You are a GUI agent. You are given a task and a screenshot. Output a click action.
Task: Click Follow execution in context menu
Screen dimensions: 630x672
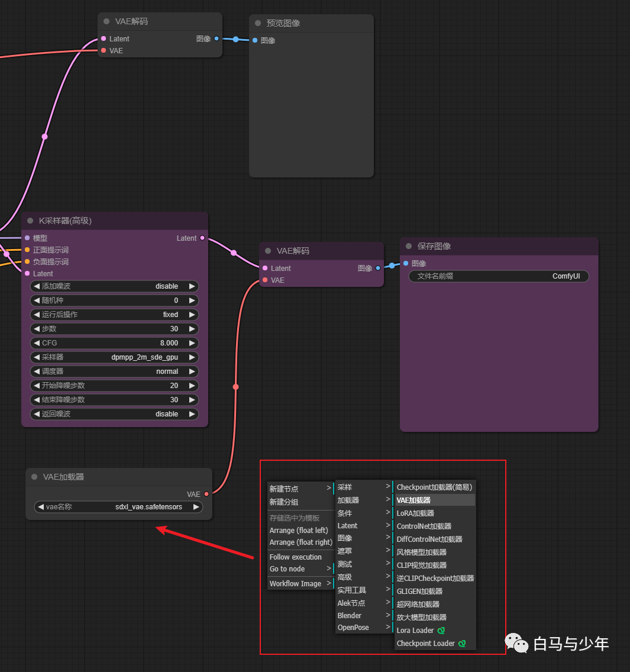point(296,557)
